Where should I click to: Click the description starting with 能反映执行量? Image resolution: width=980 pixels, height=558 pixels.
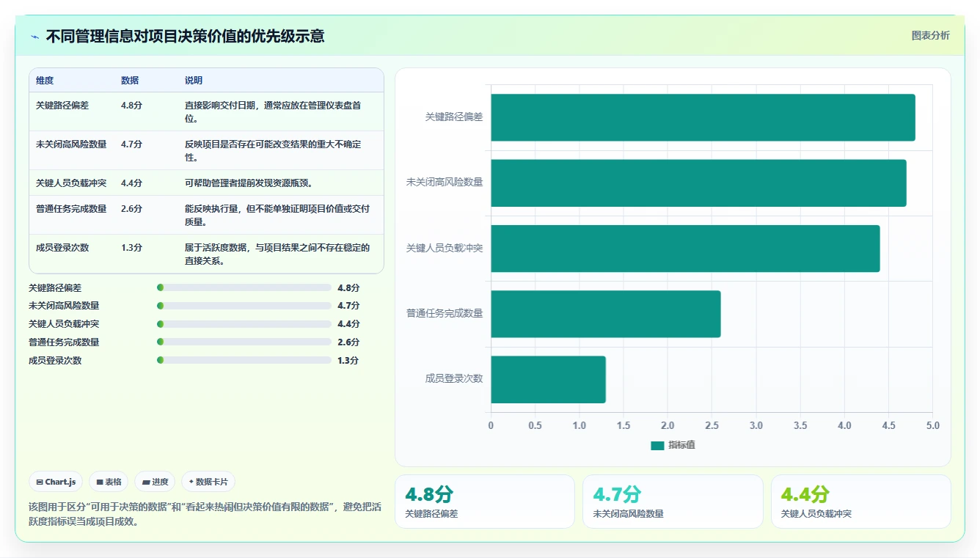click(277, 215)
